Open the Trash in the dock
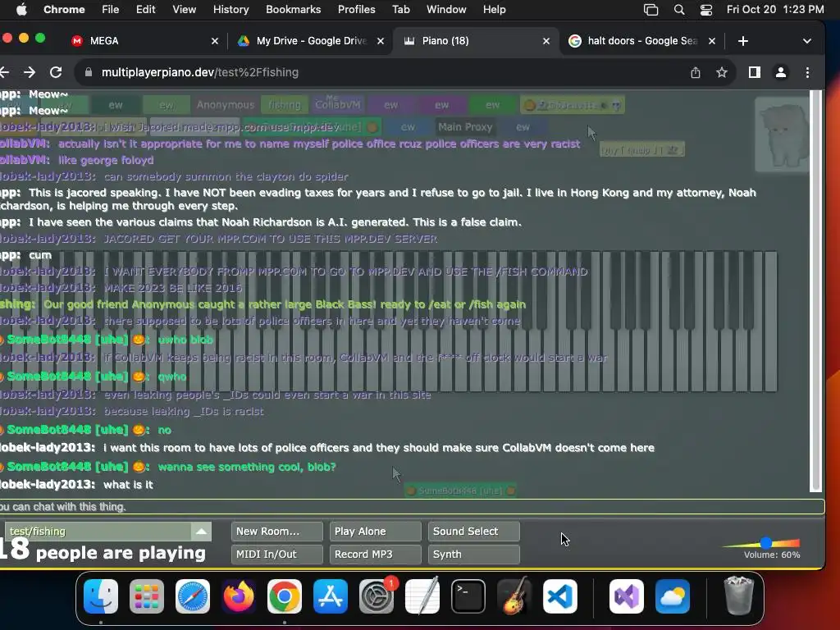Viewport: 840px width, 630px height. coord(739,596)
